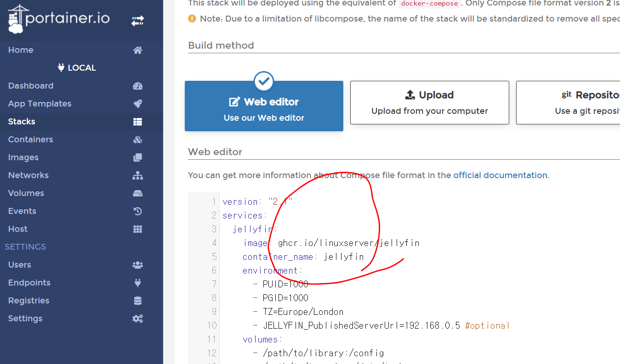Click editor line with version "2.1"
Image resolution: width=620 pixels, height=364 pixels.
click(x=258, y=202)
